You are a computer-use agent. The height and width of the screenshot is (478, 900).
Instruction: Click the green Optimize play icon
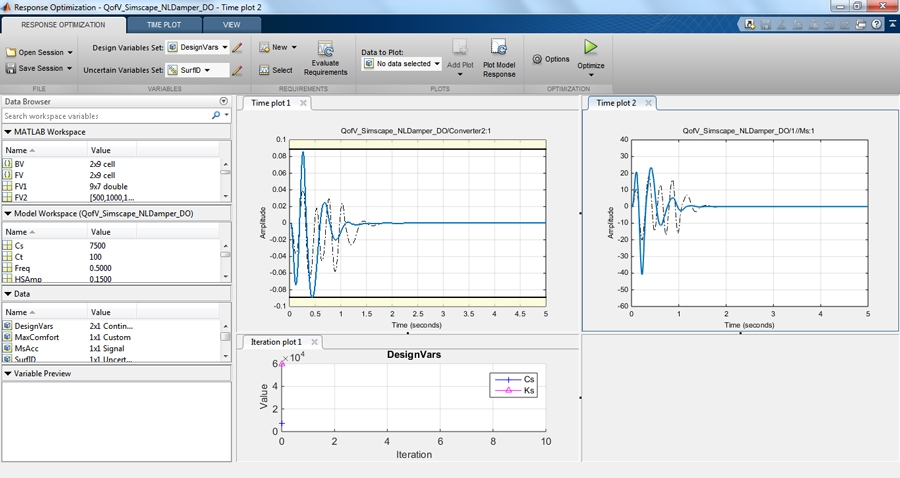(591, 47)
